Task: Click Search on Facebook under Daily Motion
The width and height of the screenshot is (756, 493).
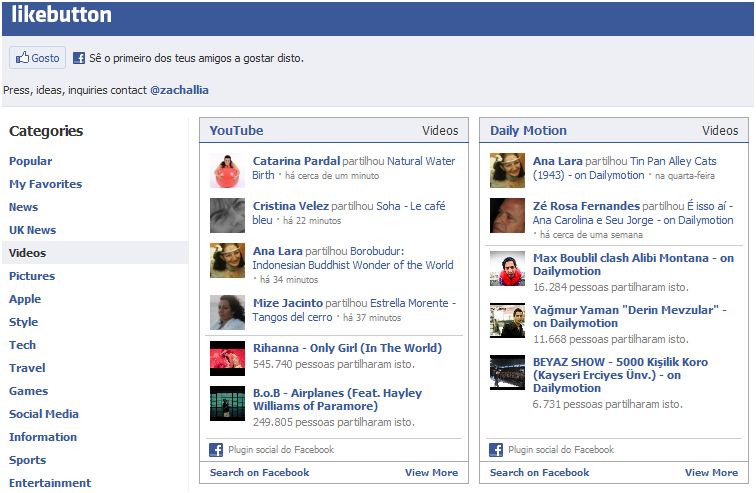Action: tap(540, 473)
